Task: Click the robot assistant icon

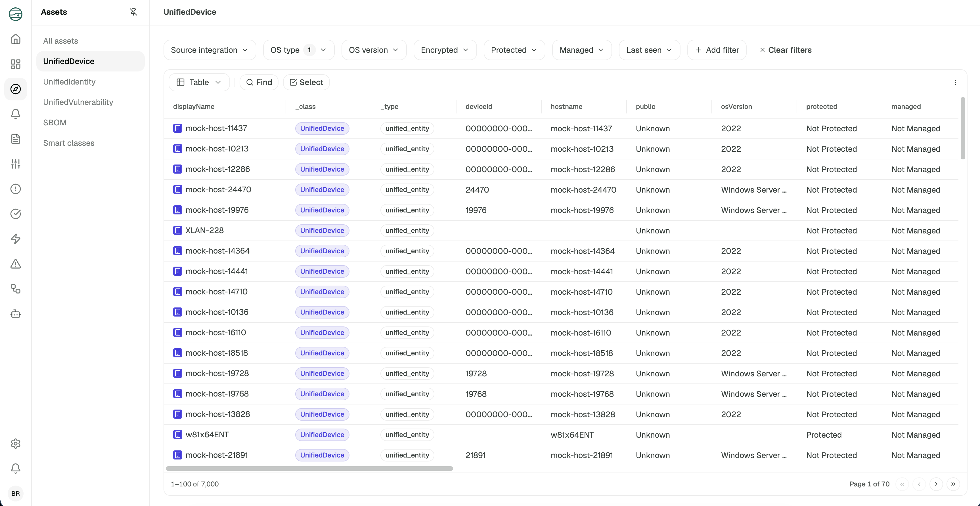Action: coord(16,314)
